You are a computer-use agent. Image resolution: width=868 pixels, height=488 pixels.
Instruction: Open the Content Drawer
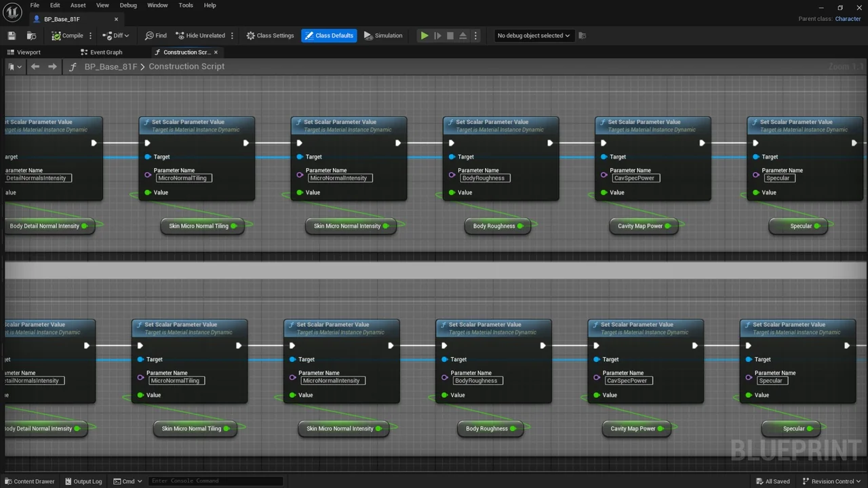tap(30, 481)
